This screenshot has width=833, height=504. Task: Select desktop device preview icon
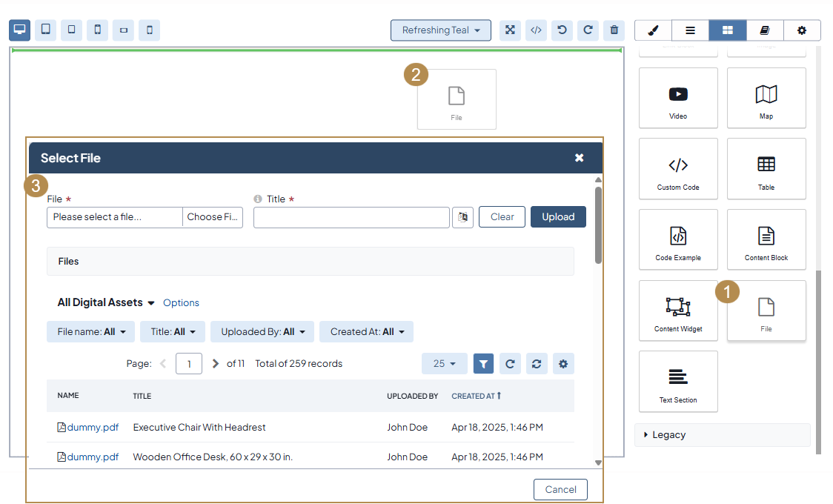(20, 30)
